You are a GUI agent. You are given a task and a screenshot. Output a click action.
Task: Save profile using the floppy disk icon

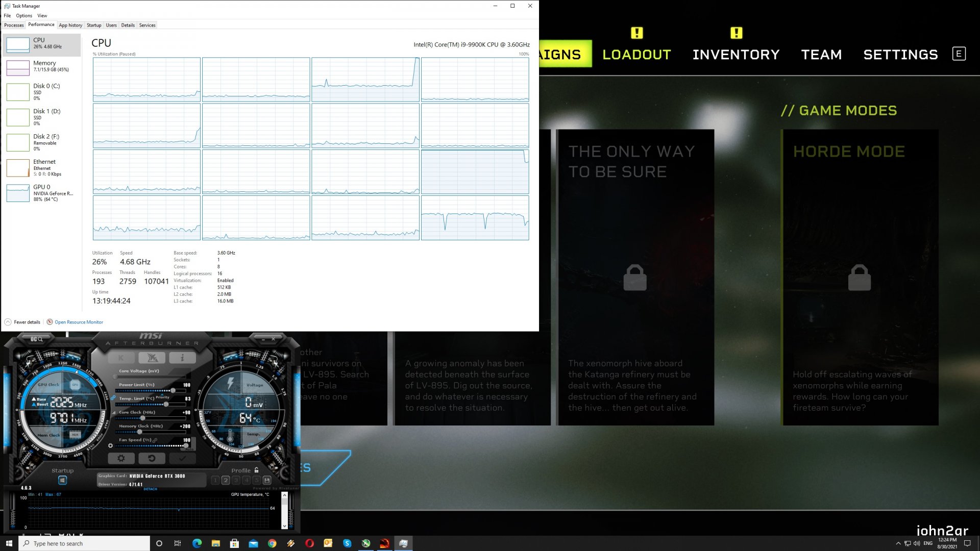pyautogui.click(x=267, y=480)
